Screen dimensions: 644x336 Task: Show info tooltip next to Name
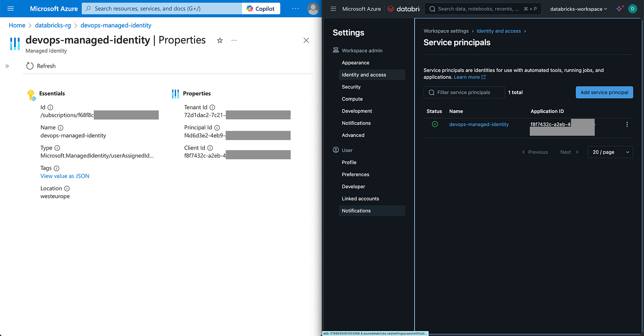(61, 127)
